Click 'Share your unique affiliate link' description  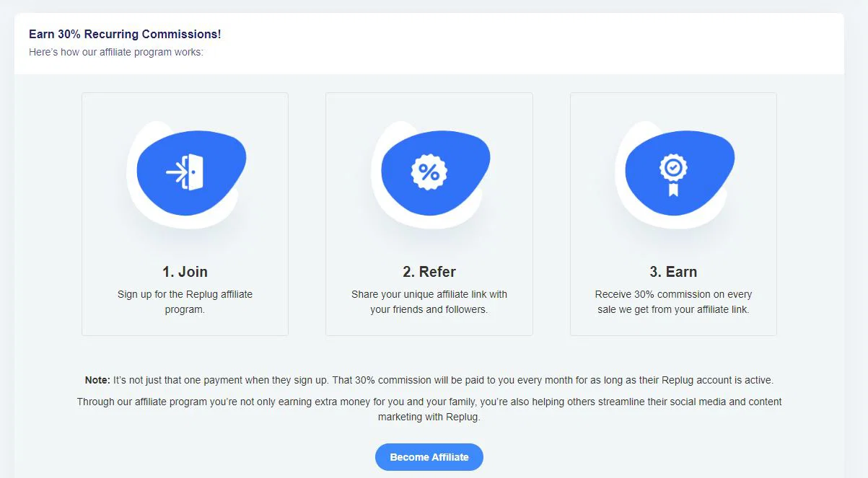tap(429, 302)
